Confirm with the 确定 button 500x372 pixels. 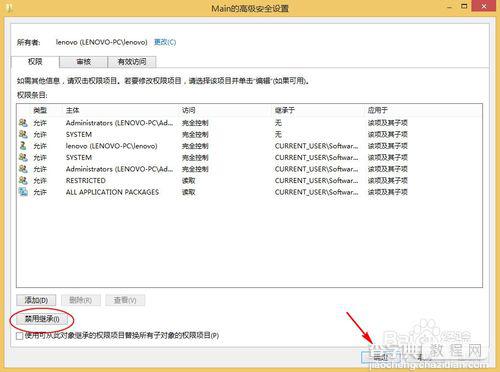pos(381,357)
